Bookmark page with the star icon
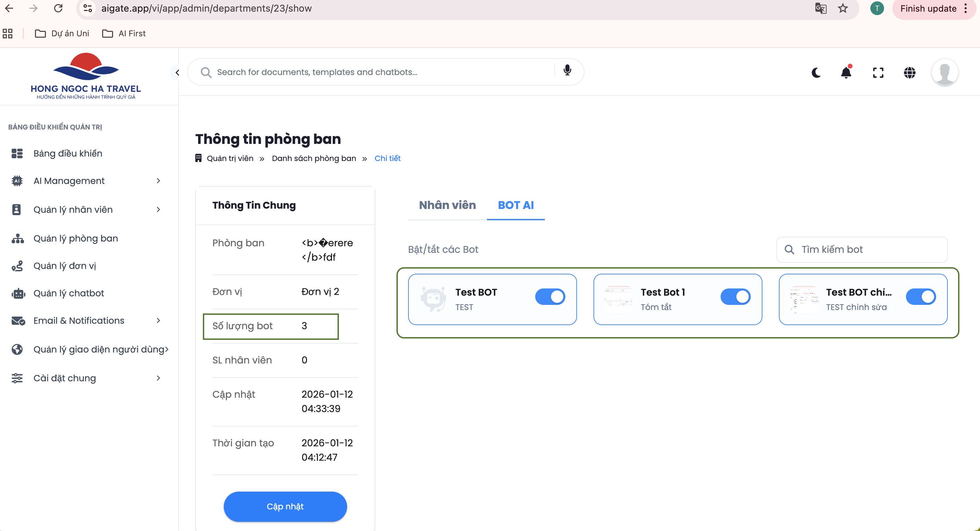This screenshot has height=531, width=980. coord(843,8)
